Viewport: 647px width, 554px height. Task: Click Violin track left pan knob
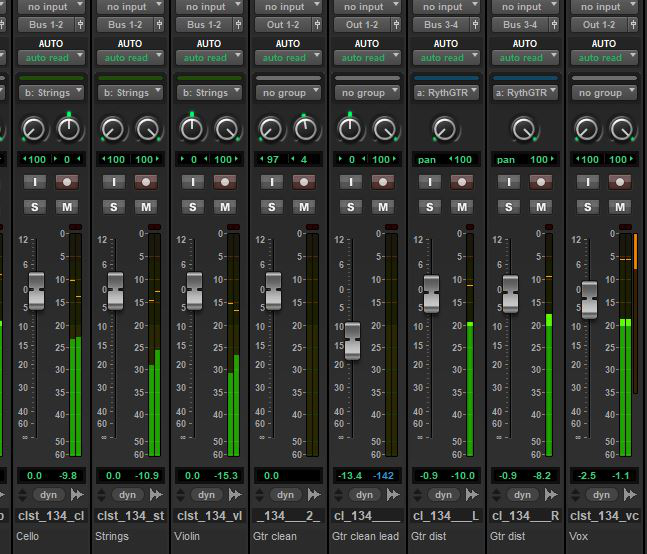click(192, 130)
